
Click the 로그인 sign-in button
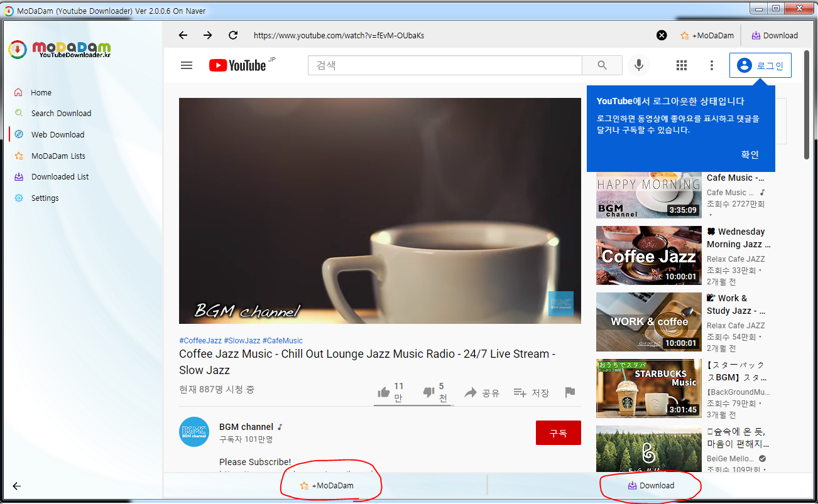point(760,65)
